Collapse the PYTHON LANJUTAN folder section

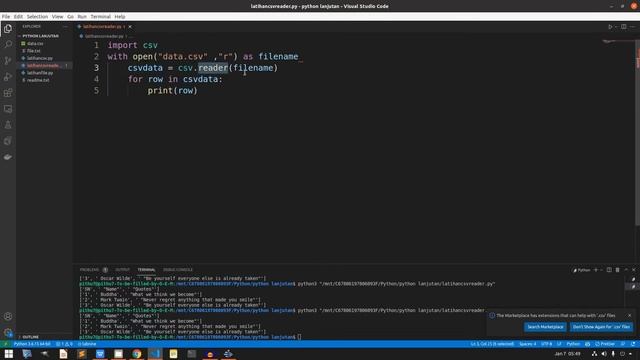[x=40, y=36]
